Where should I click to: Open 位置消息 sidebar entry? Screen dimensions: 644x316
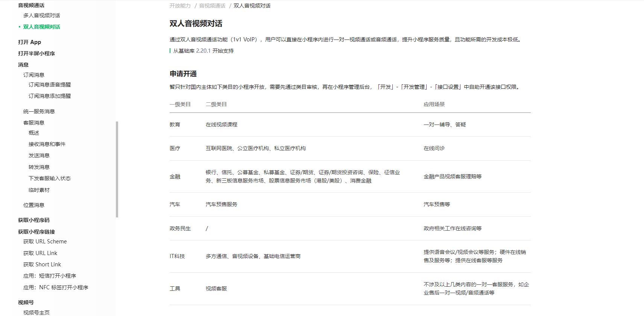click(x=34, y=205)
